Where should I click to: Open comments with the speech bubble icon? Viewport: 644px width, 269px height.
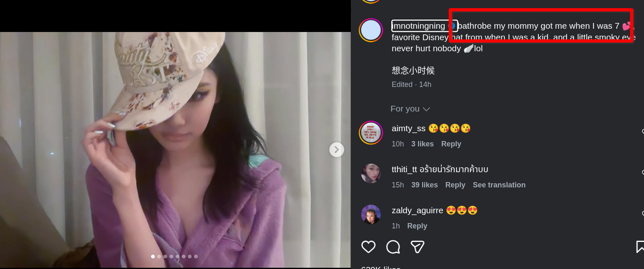pos(393,247)
